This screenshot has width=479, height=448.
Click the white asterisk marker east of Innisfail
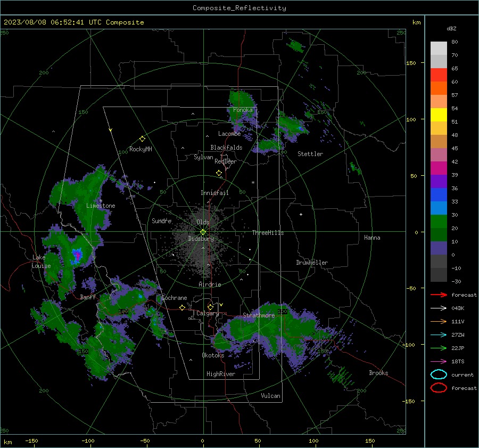tap(253, 183)
